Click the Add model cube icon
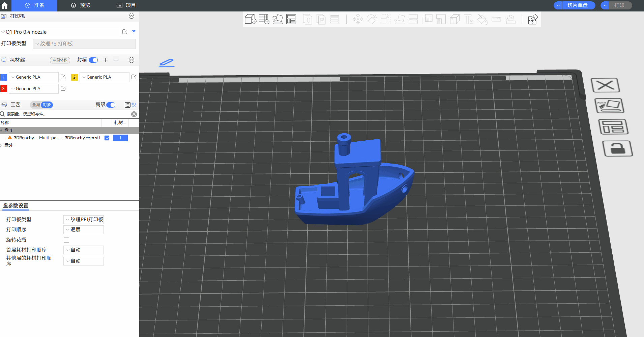Image resolution: width=644 pixels, height=337 pixels. (250, 19)
